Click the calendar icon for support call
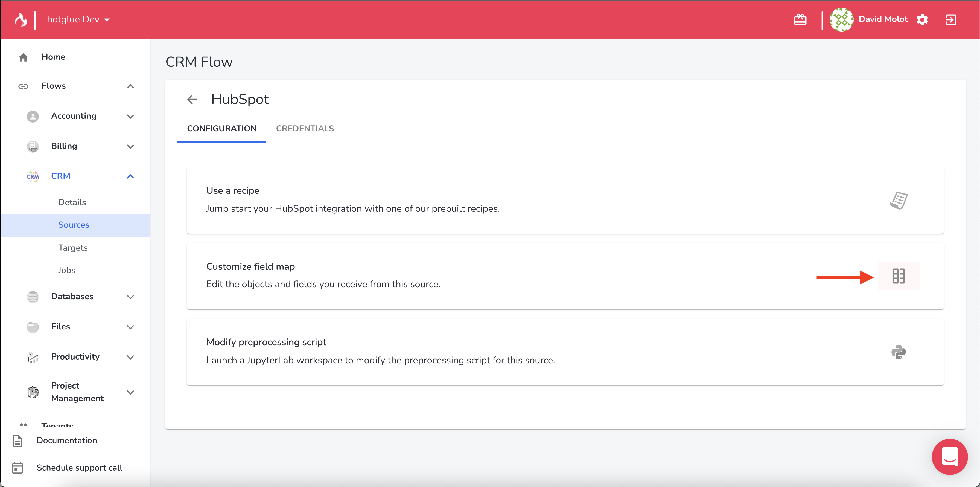The width and height of the screenshot is (980, 487). 17,468
